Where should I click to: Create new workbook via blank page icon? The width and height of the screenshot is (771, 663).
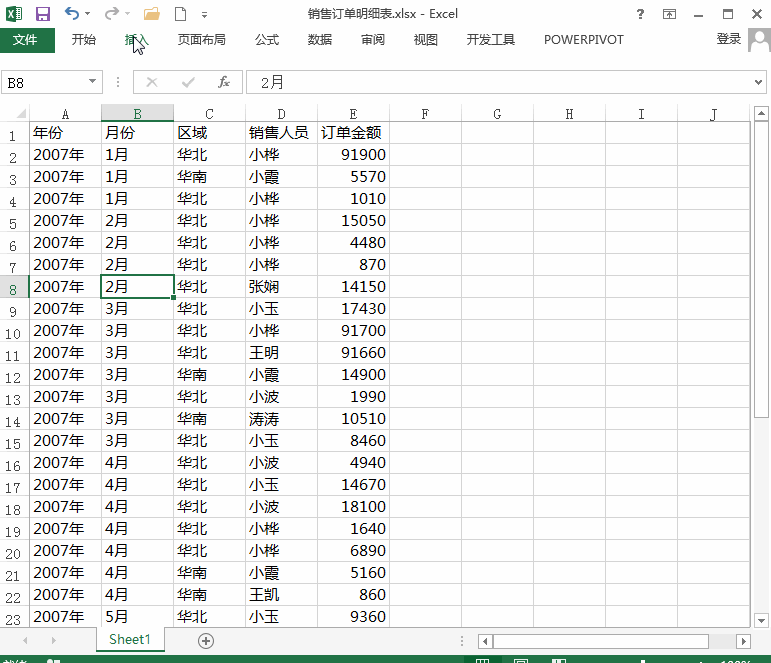[x=180, y=14]
